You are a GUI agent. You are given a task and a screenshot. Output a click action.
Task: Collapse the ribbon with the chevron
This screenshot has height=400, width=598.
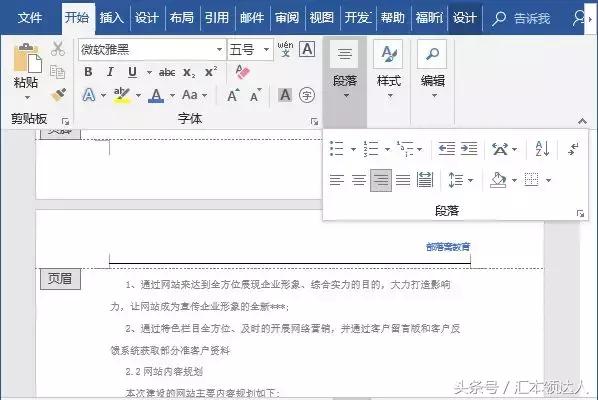tap(582, 121)
